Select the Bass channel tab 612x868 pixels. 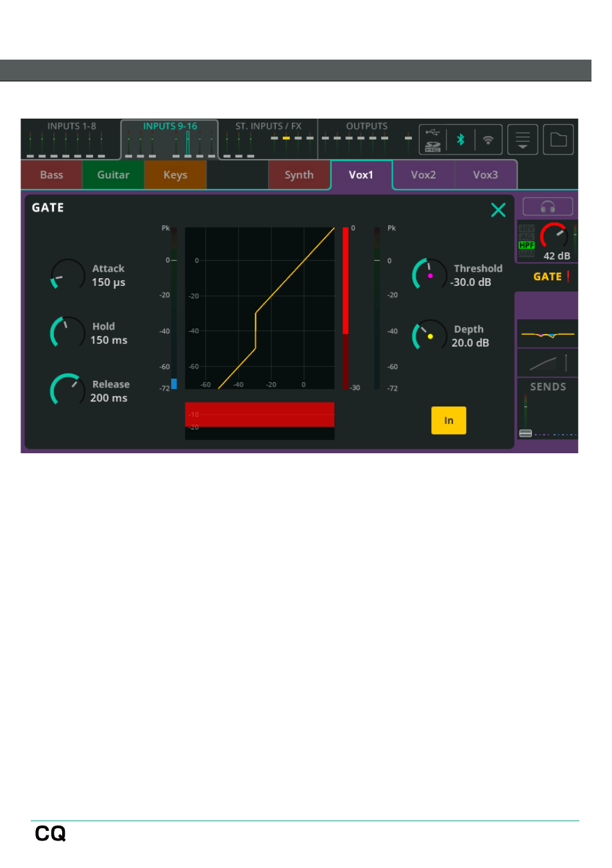[51, 175]
